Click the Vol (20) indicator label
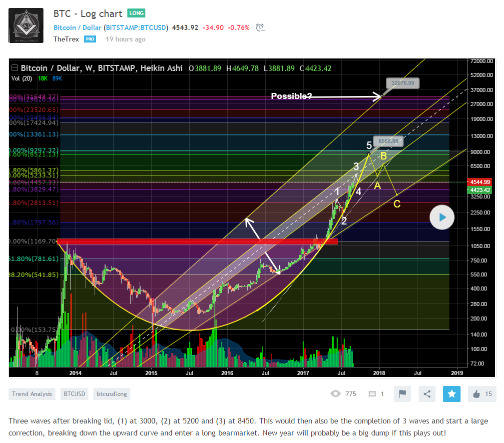Viewport: 504px width, 443px height. click(x=21, y=78)
